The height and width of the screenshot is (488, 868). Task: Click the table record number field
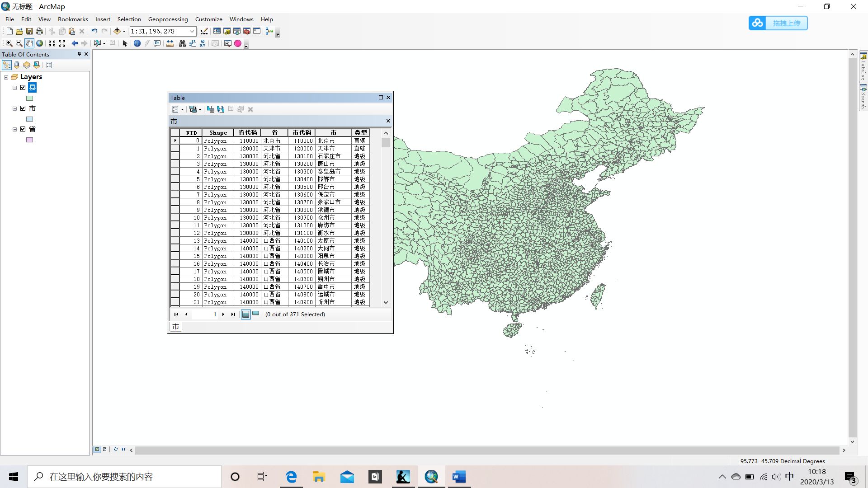205,314
